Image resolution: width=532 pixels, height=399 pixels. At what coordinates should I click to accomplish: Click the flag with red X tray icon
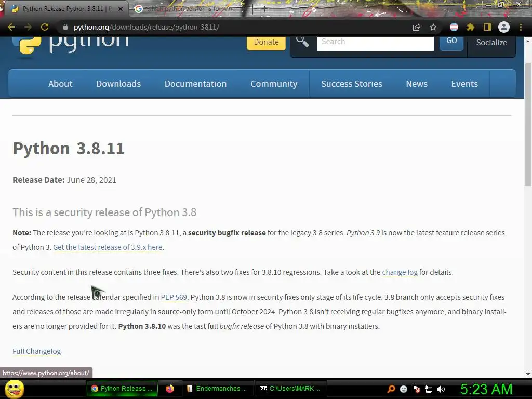416,389
